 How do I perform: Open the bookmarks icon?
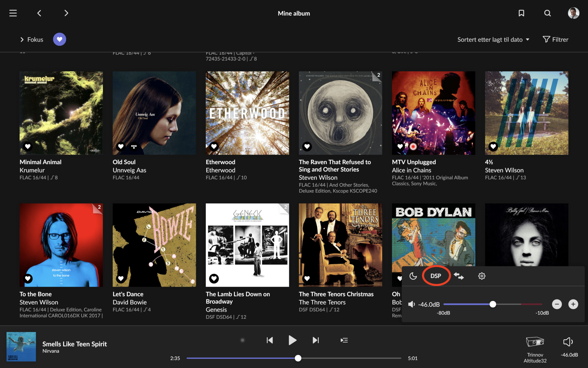521,13
